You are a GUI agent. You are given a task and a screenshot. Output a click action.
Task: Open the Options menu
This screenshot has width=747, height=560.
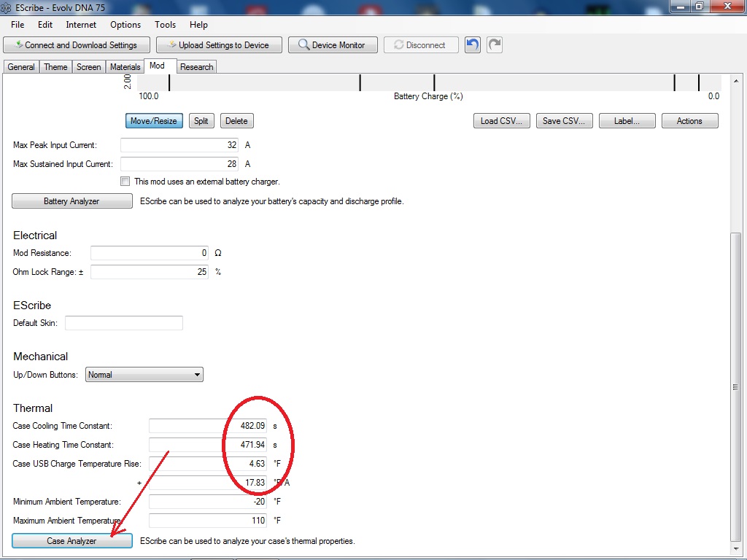(x=125, y=25)
